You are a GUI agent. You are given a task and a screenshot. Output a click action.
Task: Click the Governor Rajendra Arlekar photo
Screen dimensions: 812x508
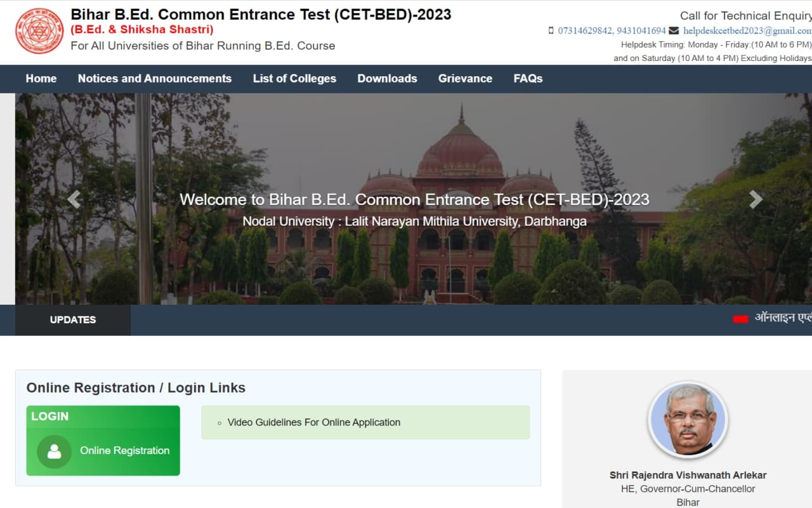pyautogui.click(x=688, y=420)
